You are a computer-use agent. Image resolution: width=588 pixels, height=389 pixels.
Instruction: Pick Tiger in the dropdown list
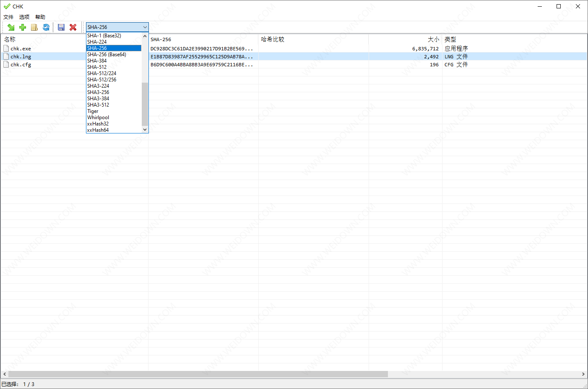(x=114, y=111)
